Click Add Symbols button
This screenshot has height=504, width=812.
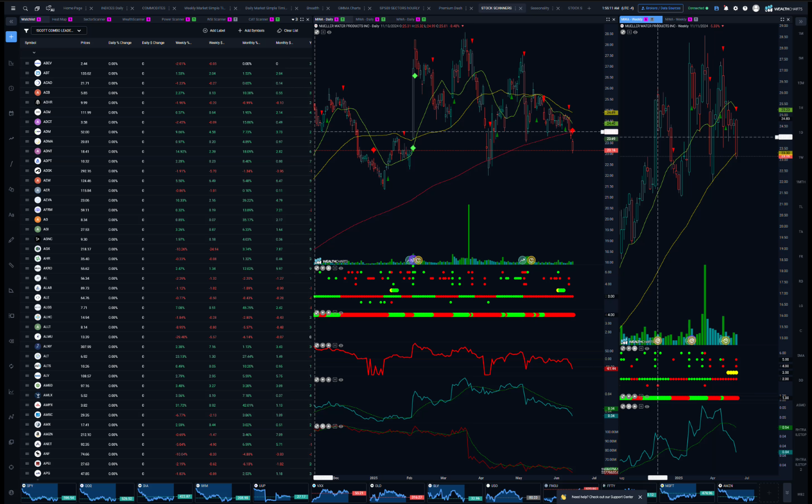[x=251, y=31]
